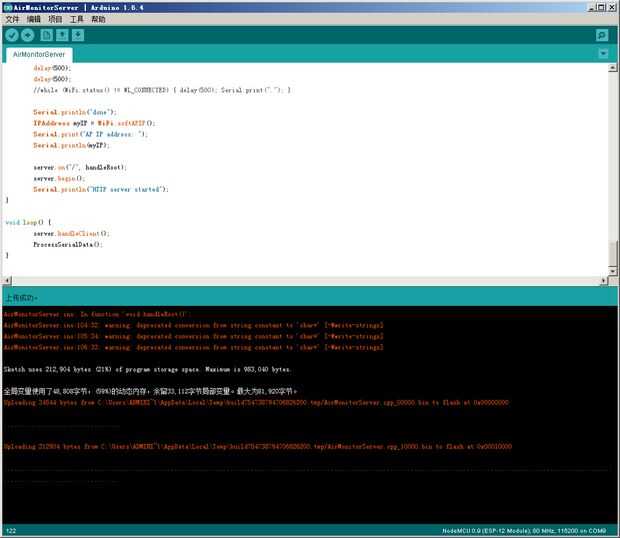
Task: Expand the tab options dropdown arrow
Action: click(603, 53)
